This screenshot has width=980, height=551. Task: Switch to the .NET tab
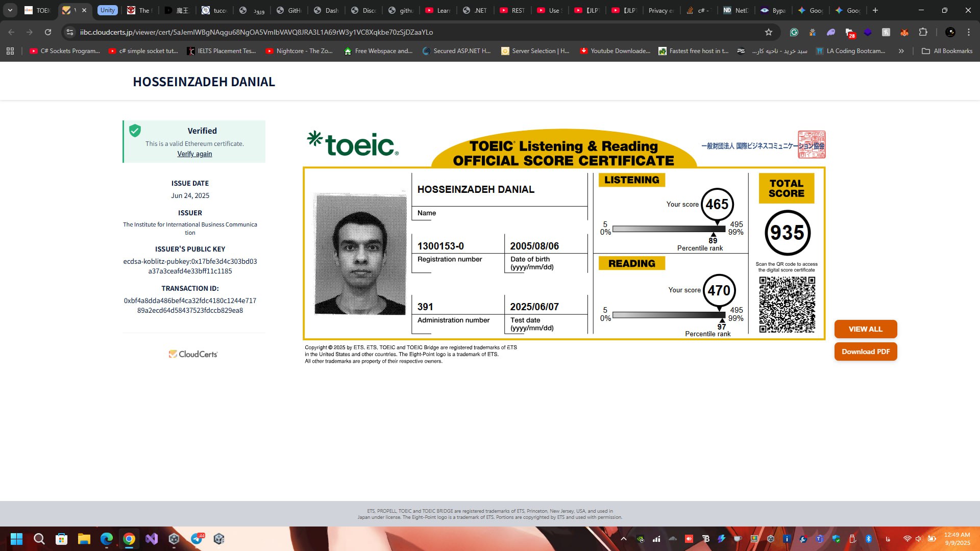point(475,10)
